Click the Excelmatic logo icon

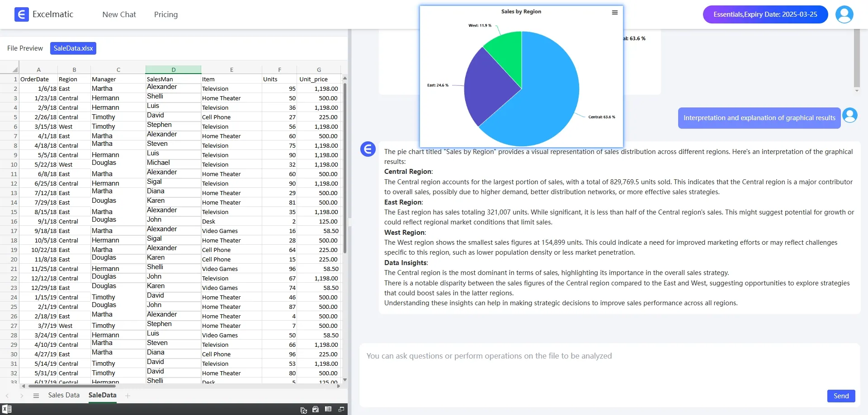coord(21,14)
